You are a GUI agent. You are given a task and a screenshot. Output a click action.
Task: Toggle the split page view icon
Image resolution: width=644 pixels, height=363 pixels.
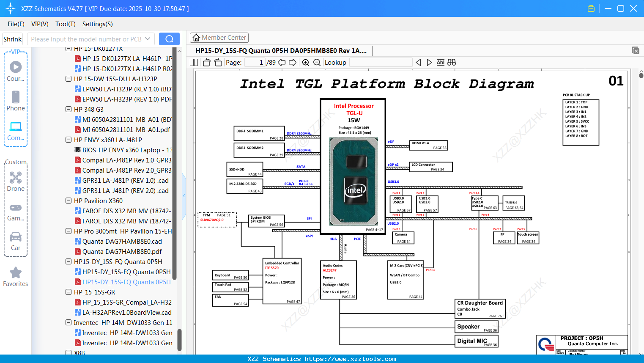(194, 63)
